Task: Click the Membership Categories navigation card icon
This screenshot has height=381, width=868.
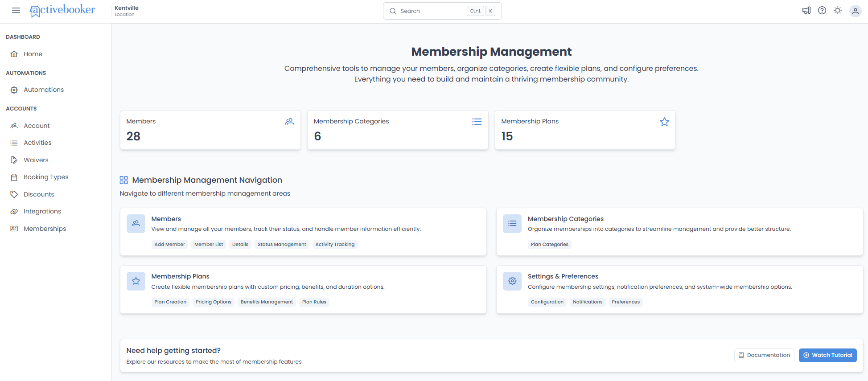Action: [512, 224]
